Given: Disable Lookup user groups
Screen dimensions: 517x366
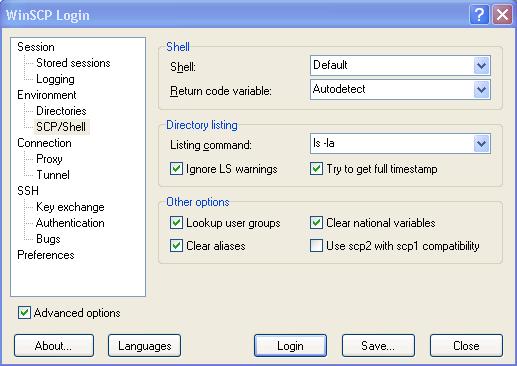Looking at the screenshot, I should (x=176, y=223).
